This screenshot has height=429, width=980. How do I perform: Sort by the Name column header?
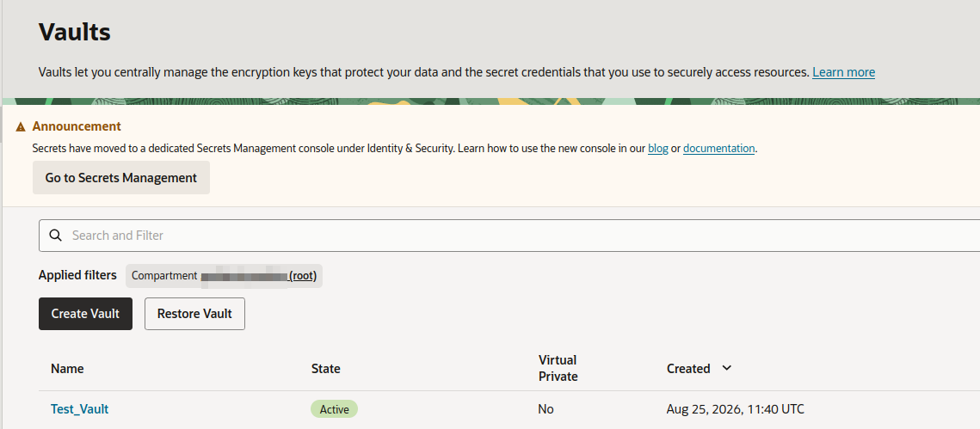tap(67, 369)
